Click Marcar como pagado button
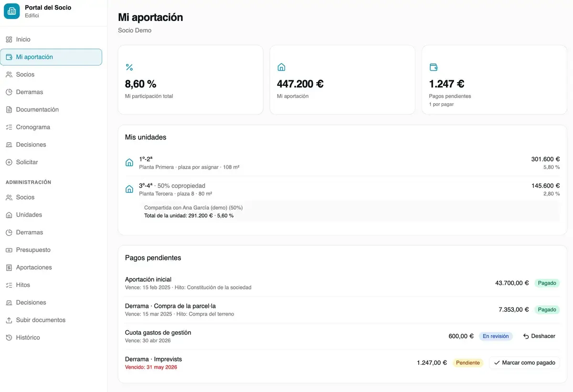This screenshot has width=573, height=392. coord(524,363)
